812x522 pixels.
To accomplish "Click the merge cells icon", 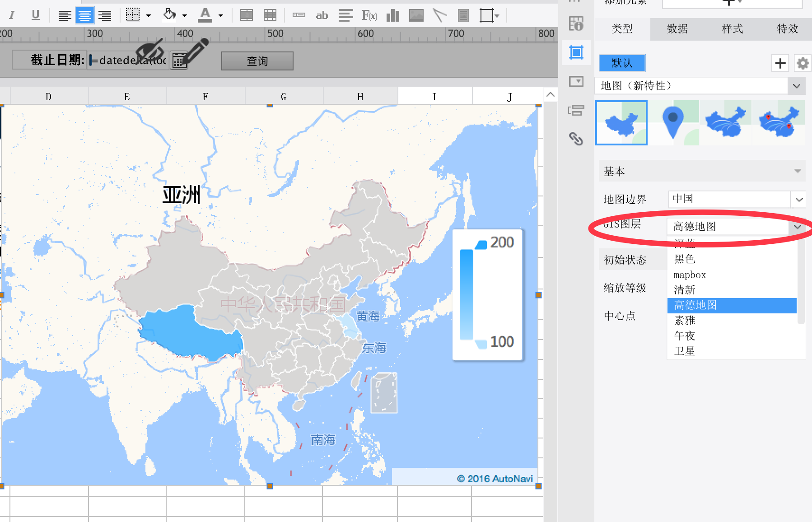I will tap(247, 15).
